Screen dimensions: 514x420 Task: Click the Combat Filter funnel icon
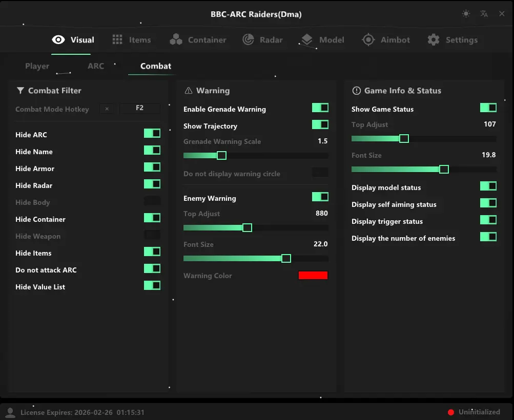coord(20,91)
